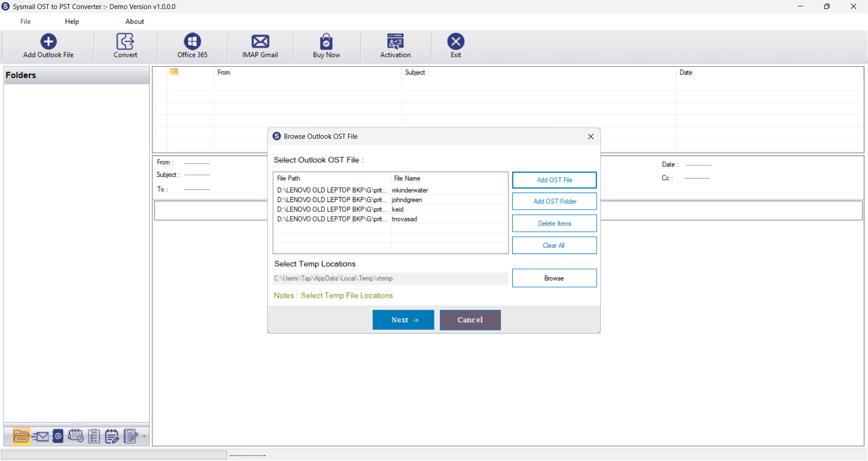Click the progress bar in the status bar
868x461 pixels.
[x=114, y=455]
